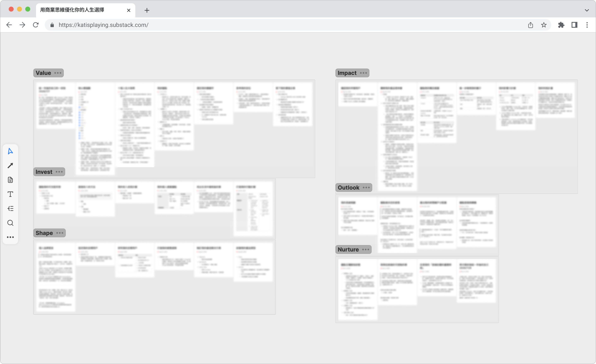Image resolution: width=596 pixels, height=364 pixels.
Task: Open Impact section options menu
Action: click(x=363, y=73)
